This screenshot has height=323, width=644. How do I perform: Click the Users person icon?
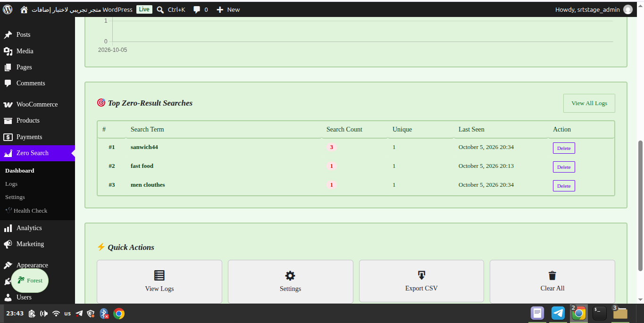(x=8, y=297)
